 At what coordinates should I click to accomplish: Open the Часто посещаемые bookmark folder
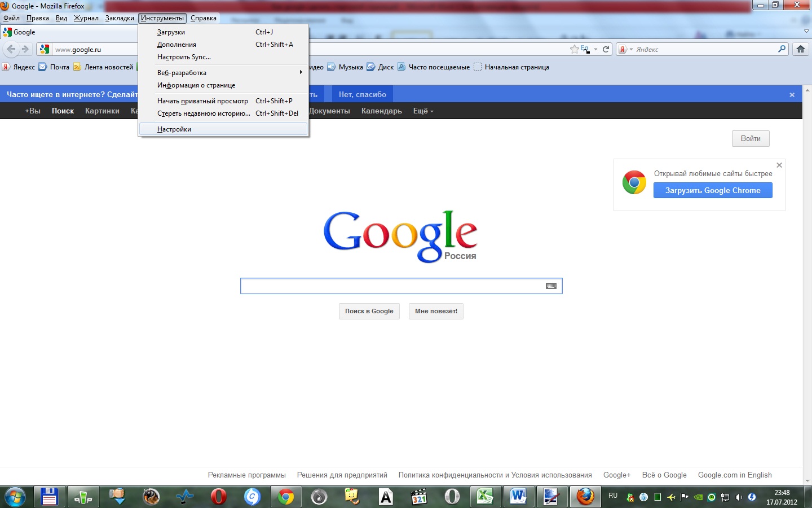434,67
